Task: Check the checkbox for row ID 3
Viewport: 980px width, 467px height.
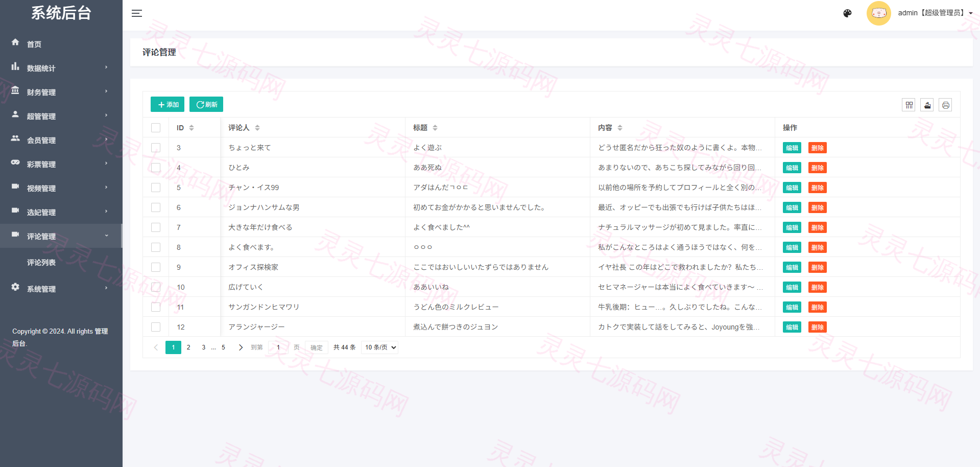Action: (x=156, y=148)
